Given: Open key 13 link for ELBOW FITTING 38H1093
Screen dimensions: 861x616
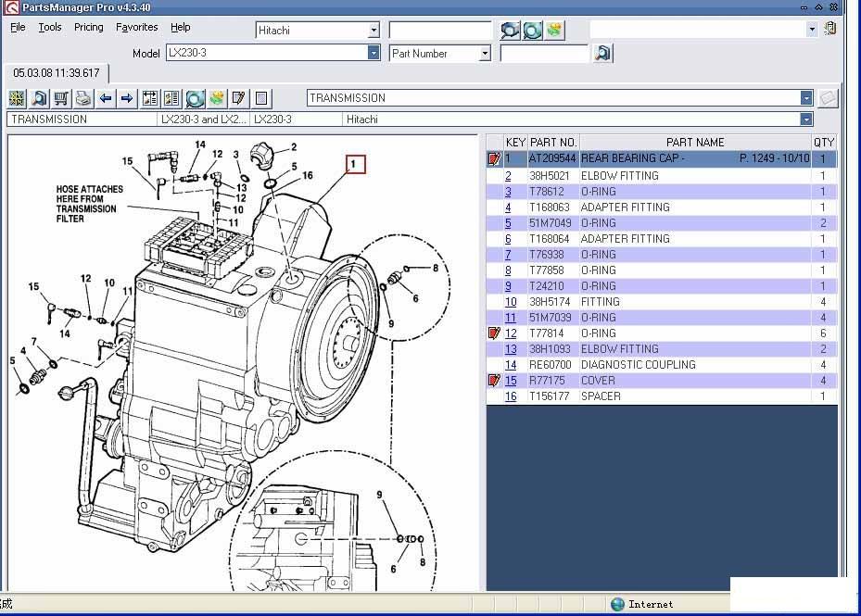Looking at the screenshot, I should point(511,348).
